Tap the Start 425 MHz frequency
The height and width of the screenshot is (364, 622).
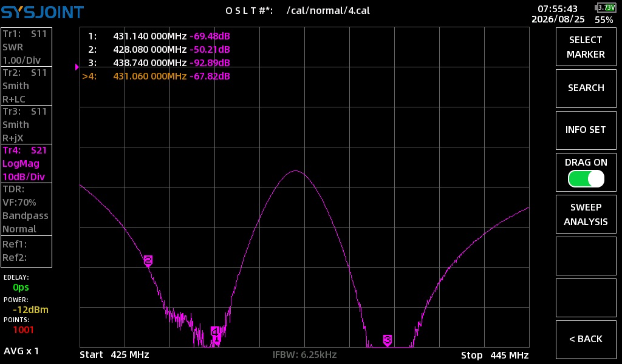pyautogui.click(x=115, y=355)
